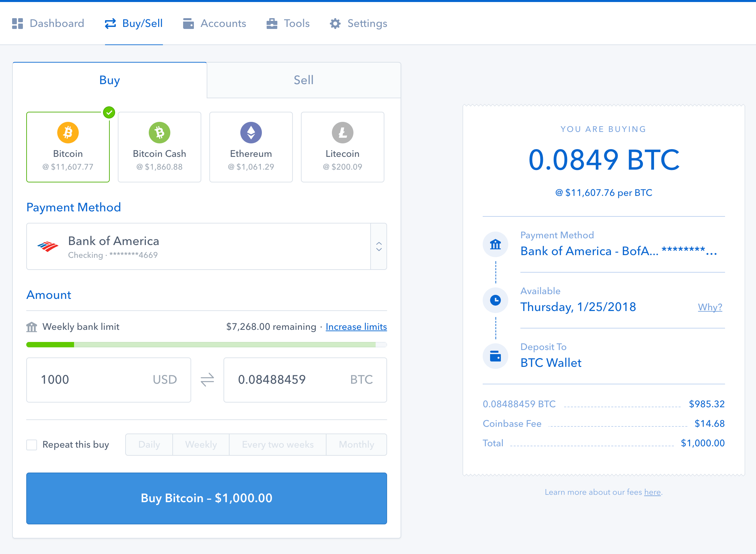
Task: Click the Accounts wallet icon
Action: (x=188, y=24)
